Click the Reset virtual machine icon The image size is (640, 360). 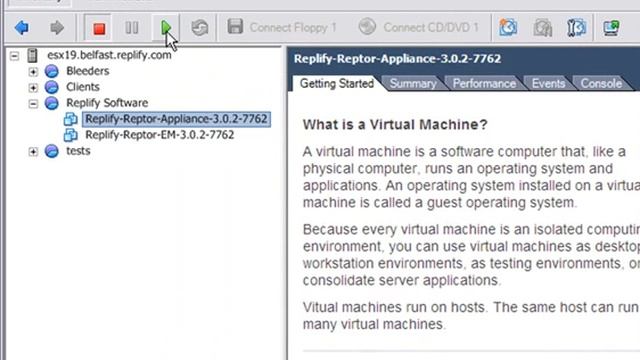(x=200, y=28)
